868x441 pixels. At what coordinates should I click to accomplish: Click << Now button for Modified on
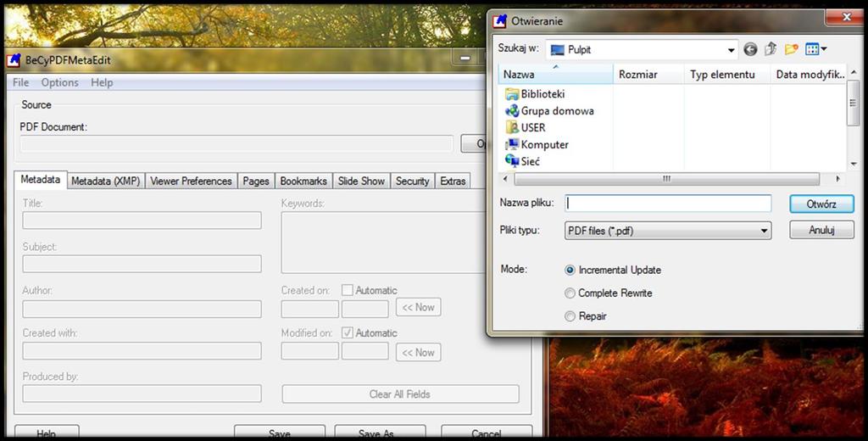point(418,352)
